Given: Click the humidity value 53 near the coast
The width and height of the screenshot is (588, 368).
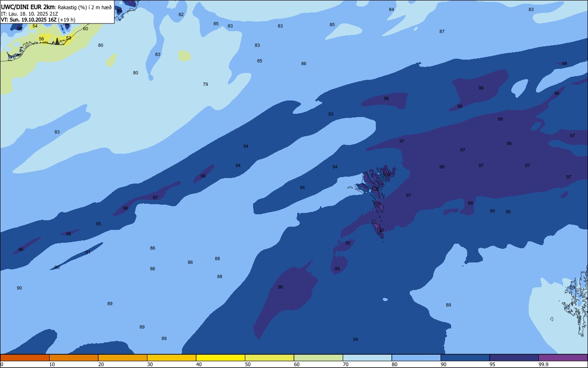Looking at the screenshot, I should (68, 38).
